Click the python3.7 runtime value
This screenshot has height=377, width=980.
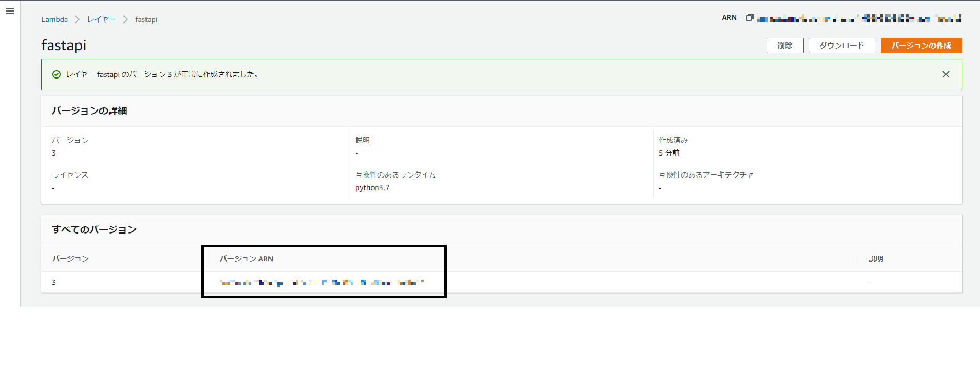coord(372,187)
